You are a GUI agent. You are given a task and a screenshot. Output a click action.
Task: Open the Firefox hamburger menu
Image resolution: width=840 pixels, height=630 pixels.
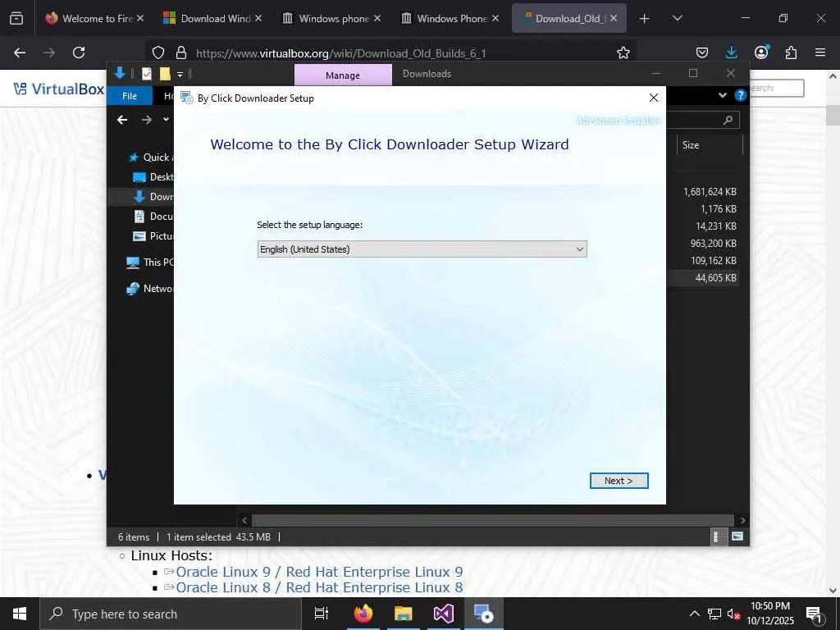(820, 52)
